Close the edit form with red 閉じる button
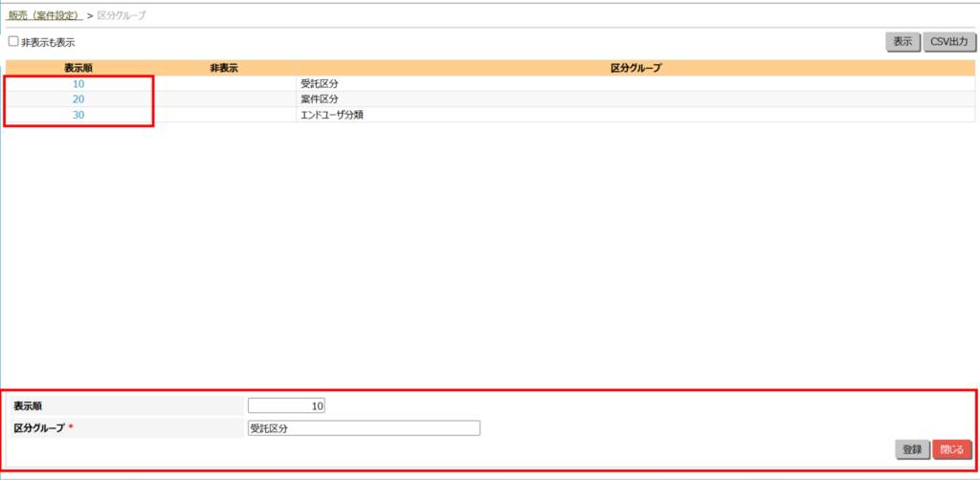 point(952,449)
